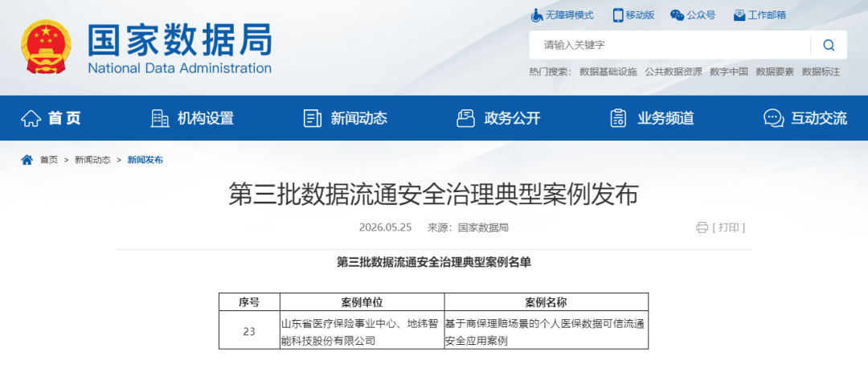
Task: Click the keyword search input field
Action: 669,45
